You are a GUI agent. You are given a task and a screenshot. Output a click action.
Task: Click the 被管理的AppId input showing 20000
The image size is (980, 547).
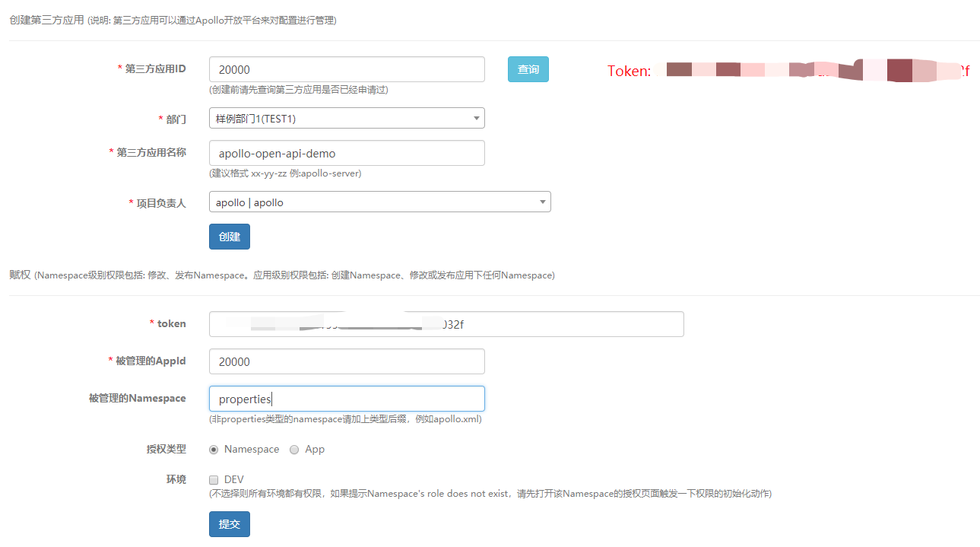[346, 361]
